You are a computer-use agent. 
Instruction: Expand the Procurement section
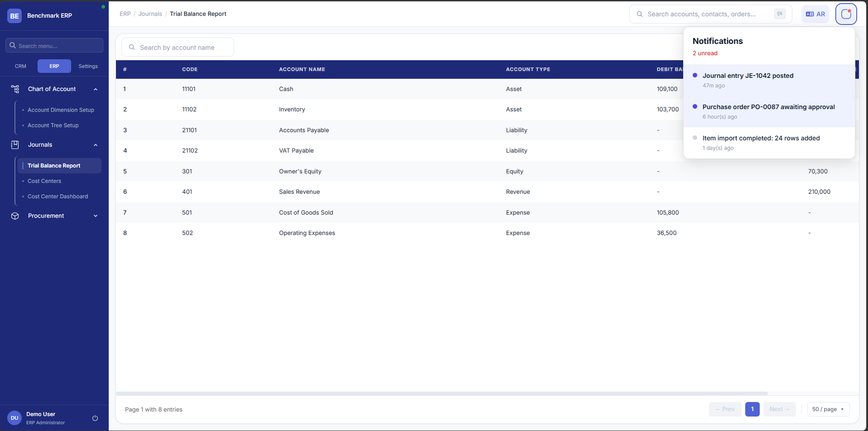[96, 216]
